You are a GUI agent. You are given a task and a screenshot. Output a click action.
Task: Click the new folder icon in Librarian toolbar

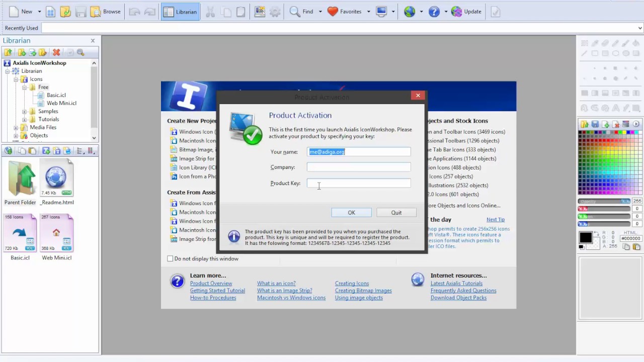pyautogui.click(x=22, y=52)
